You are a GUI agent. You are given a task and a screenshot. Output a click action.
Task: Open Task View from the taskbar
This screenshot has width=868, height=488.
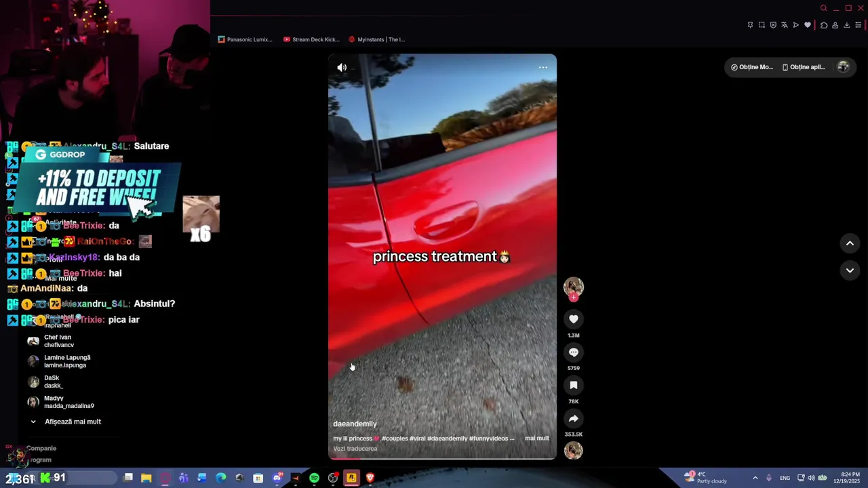pos(128,478)
